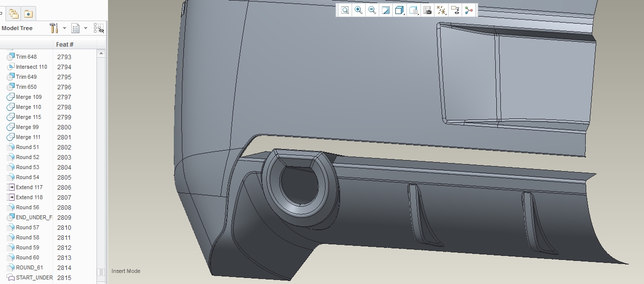The image size is (644, 284).
Task: Open the View Manager camera icon
Action: point(427,10)
